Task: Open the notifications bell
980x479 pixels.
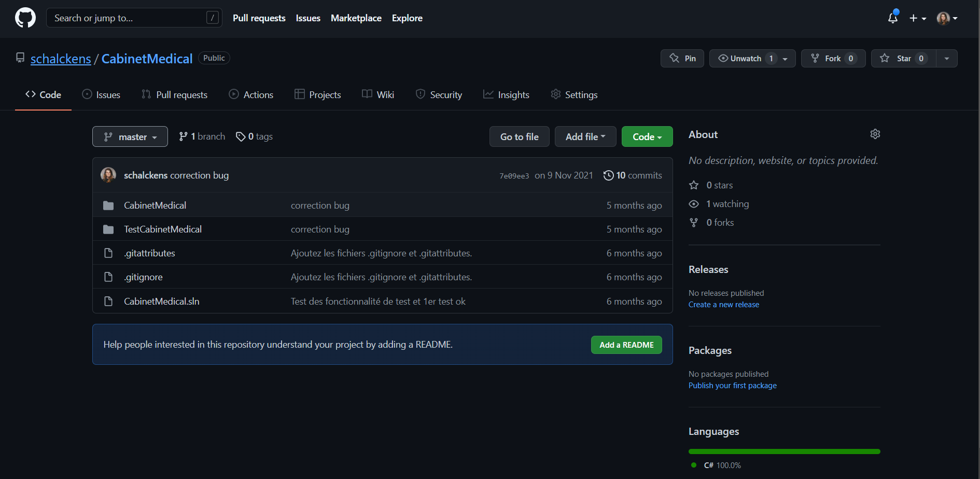Action: point(893,18)
